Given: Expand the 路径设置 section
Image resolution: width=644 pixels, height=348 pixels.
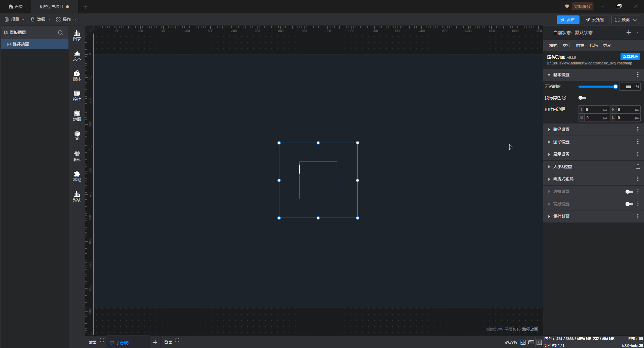Looking at the screenshot, I should point(549,130).
